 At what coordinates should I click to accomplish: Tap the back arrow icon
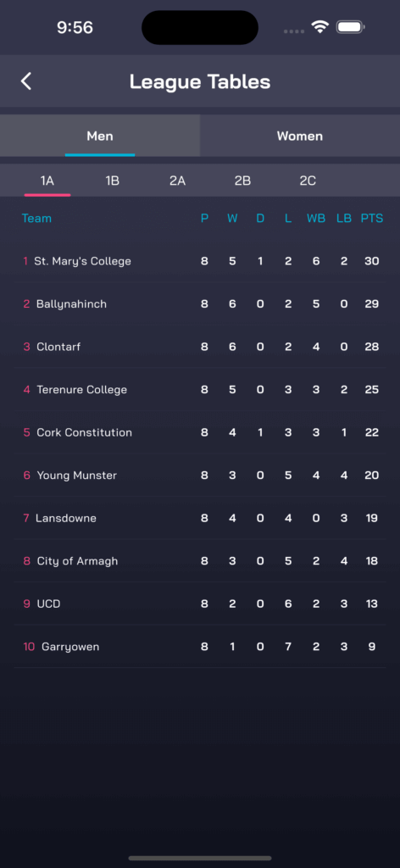[x=26, y=81]
